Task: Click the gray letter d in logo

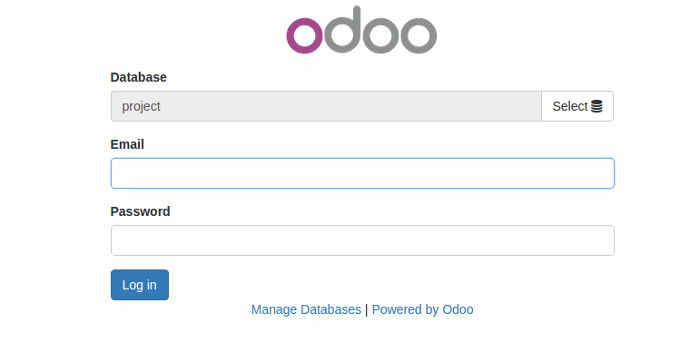Action: [343, 29]
